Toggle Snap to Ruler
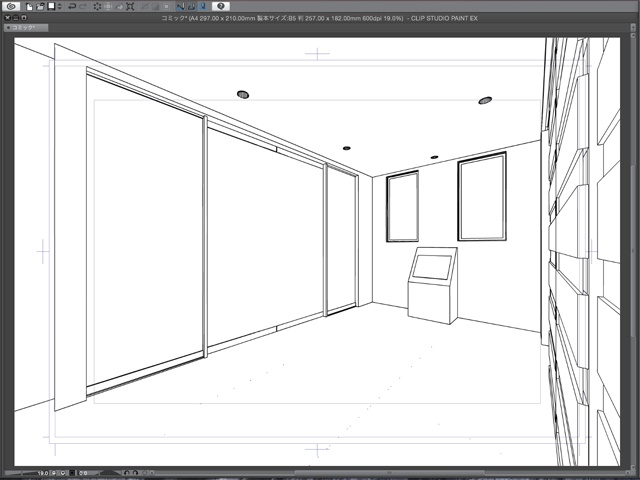The width and height of the screenshot is (640, 480). [181, 7]
